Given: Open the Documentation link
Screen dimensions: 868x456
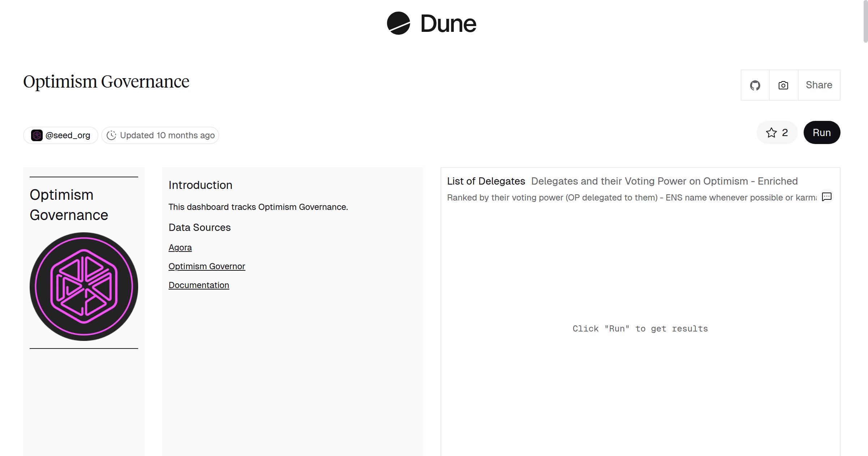Looking at the screenshot, I should [199, 285].
